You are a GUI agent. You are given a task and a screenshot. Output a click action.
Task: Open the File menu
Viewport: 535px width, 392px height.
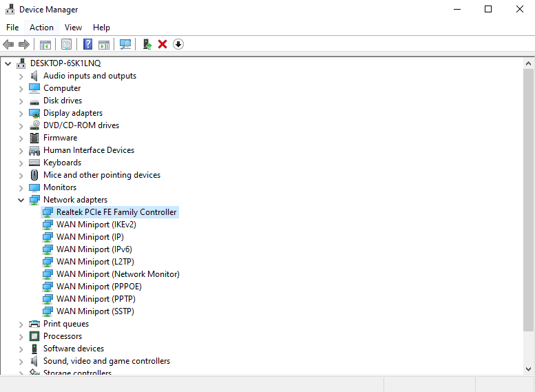12,28
